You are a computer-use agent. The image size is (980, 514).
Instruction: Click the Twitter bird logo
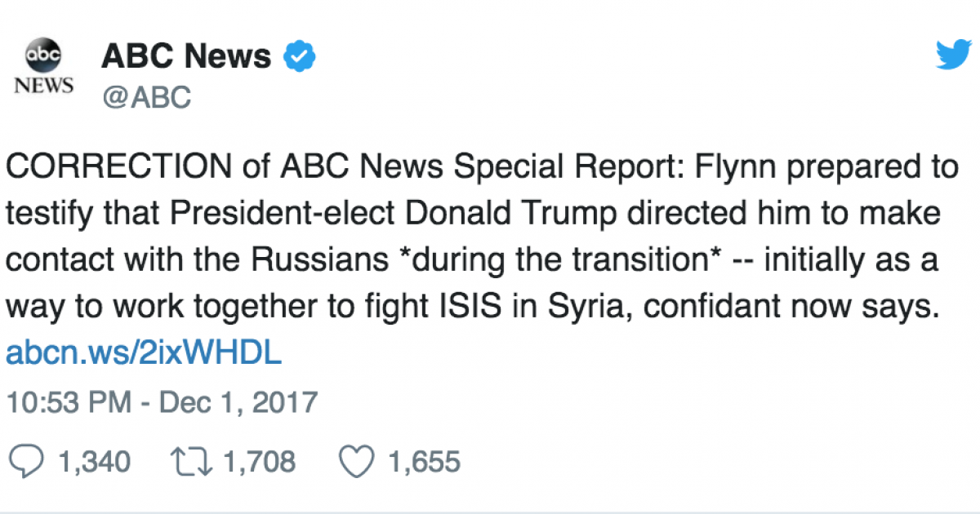click(x=952, y=56)
